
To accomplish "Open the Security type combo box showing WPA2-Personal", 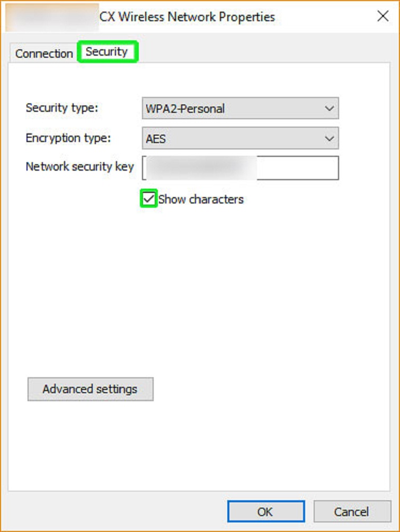I will click(x=233, y=109).
